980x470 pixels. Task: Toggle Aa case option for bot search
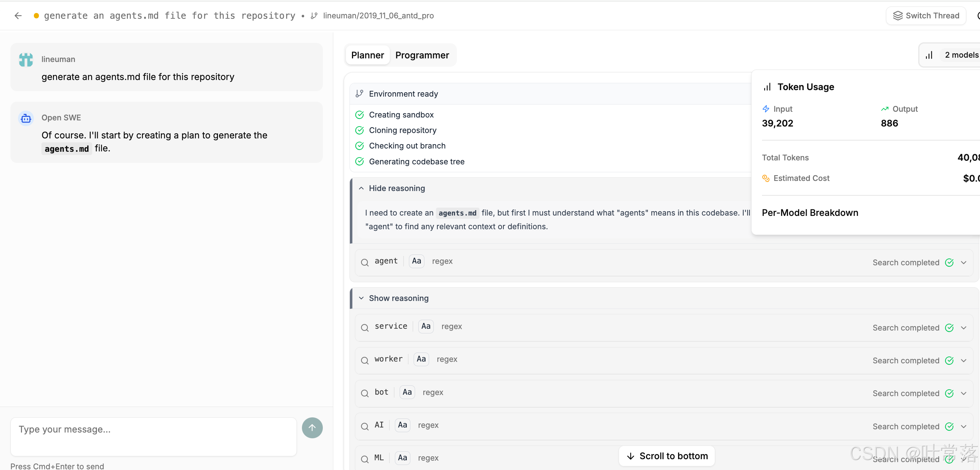coord(407,392)
